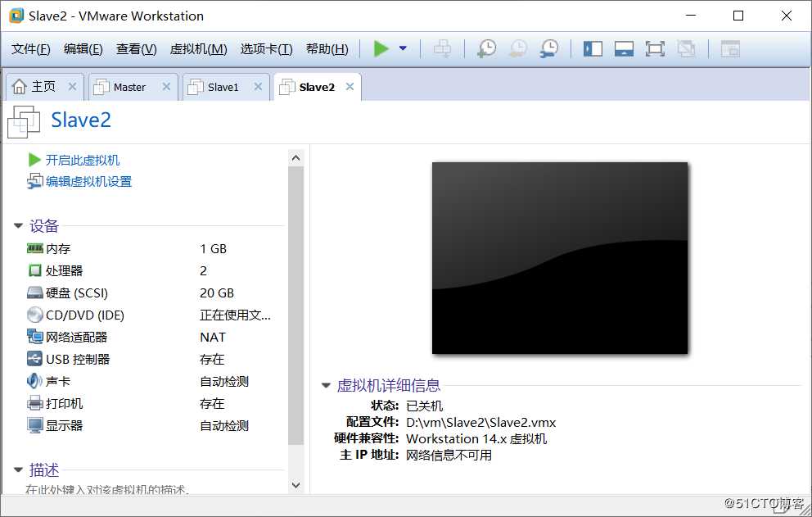Click console view toolbar icon at far right
The width and height of the screenshot is (812, 517).
tap(730, 48)
